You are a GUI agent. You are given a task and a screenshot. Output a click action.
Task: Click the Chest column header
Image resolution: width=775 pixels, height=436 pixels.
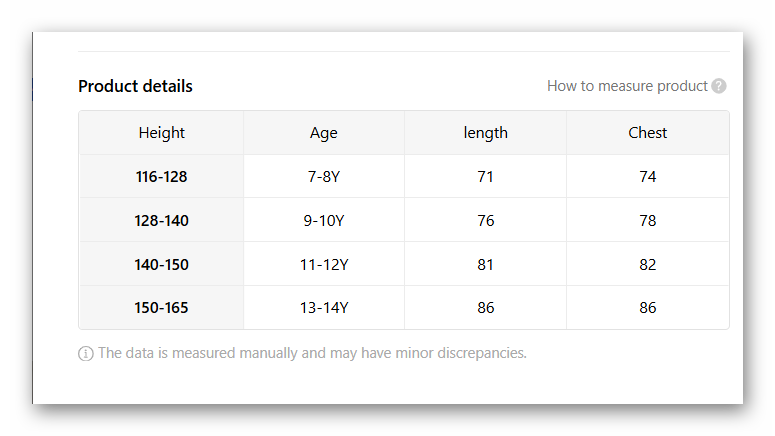pos(648,133)
